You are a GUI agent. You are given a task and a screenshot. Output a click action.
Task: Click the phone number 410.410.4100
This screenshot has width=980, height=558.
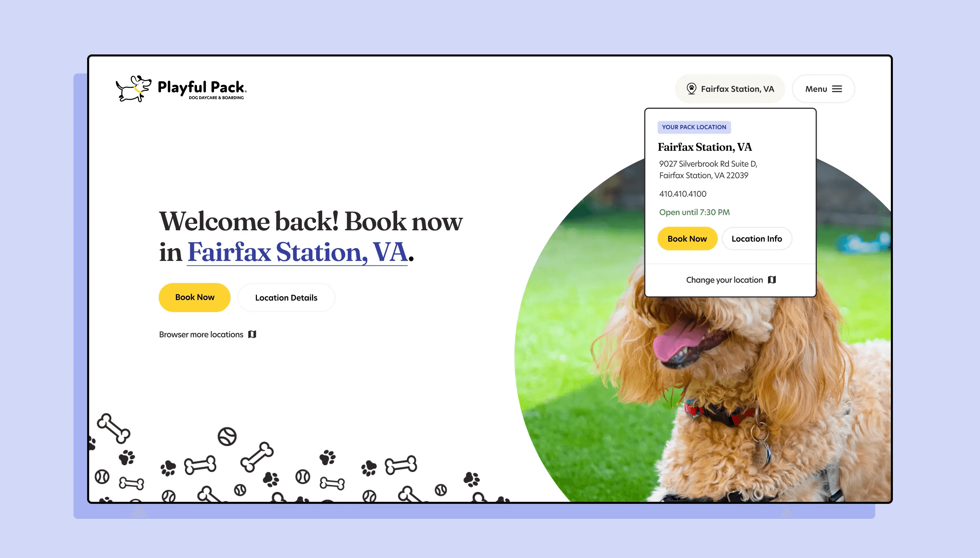683,194
